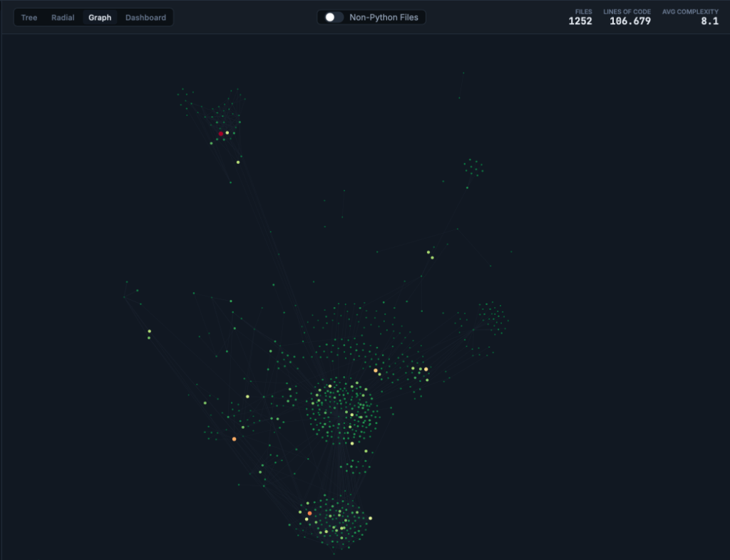Go to the Dashboard tab

pyautogui.click(x=145, y=18)
